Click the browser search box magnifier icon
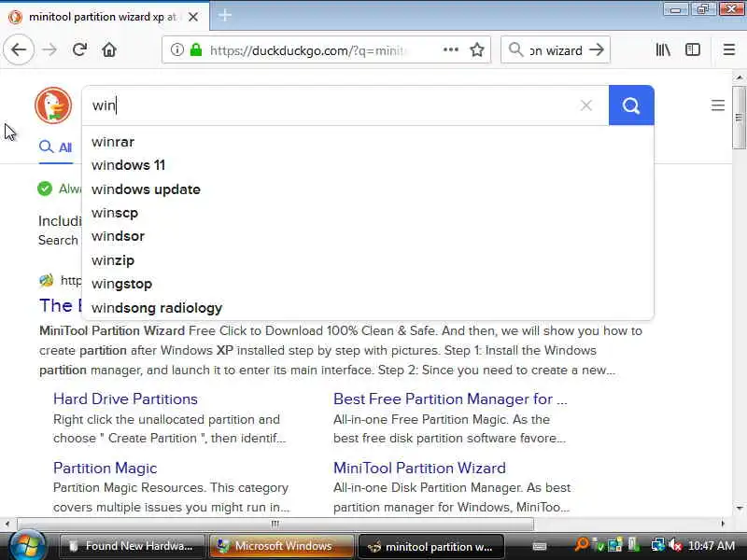 [x=516, y=49]
